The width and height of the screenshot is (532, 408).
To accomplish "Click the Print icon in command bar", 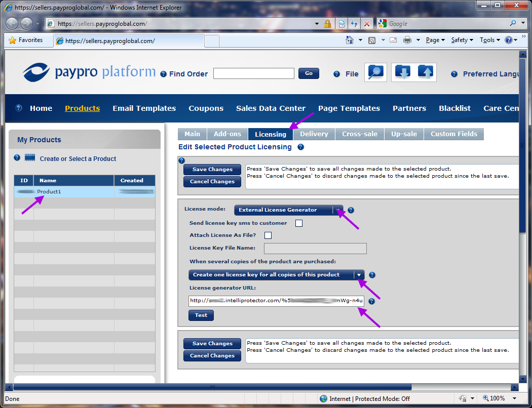I will (407, 40).
